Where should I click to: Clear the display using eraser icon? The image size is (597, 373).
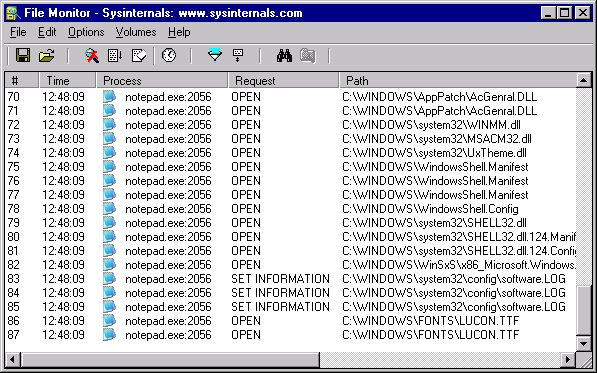(x=139, y=56)
